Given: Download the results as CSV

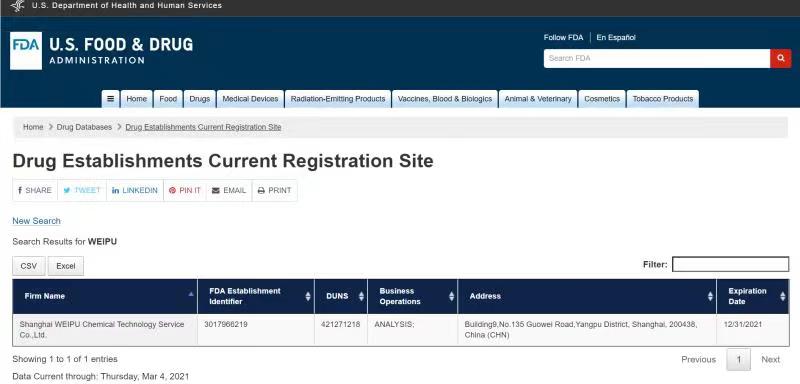Looking at the screenshot, I should (x=29, y=266).
